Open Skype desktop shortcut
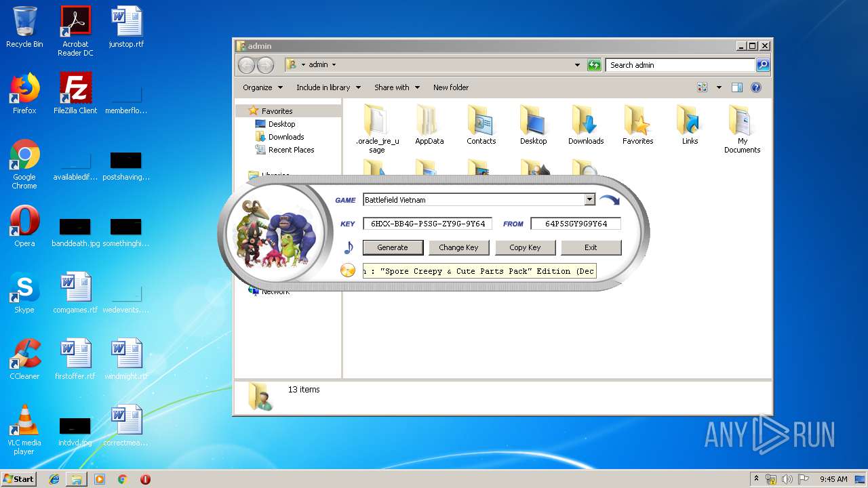The height and width of the screenshot is (488, 868). coord(24,293)
